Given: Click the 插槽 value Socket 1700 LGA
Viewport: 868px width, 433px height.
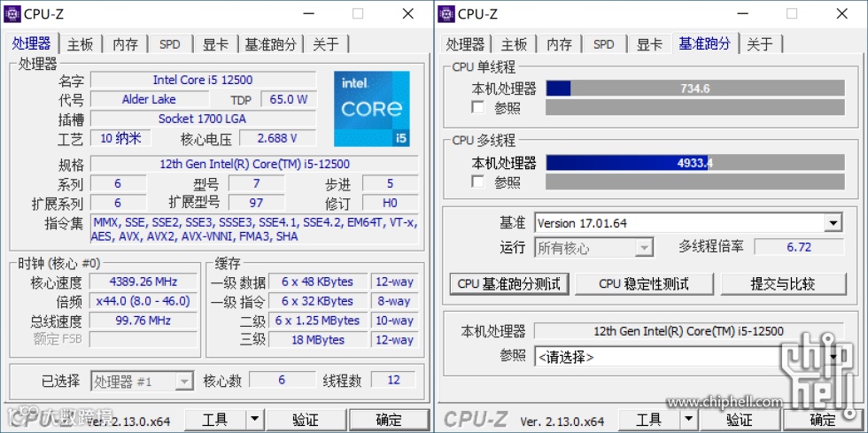Looking at the screenshot, I should coord(203,119).
